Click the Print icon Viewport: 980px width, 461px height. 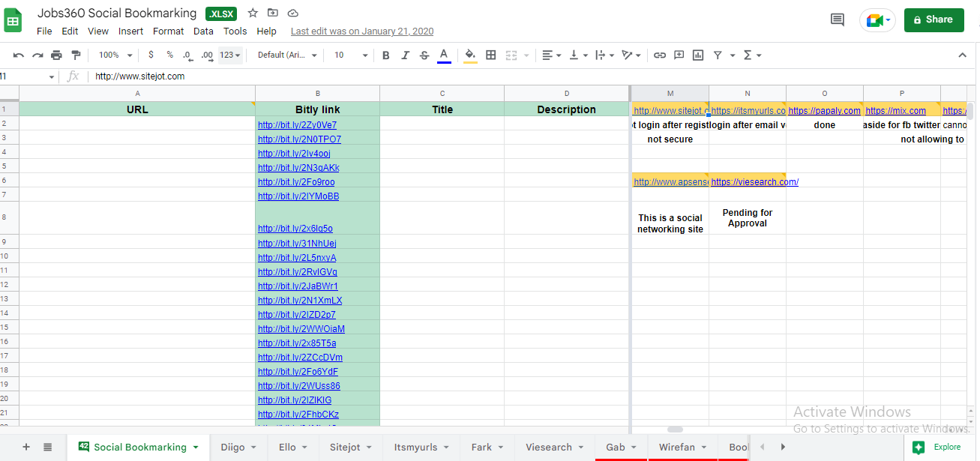(56, 55)
